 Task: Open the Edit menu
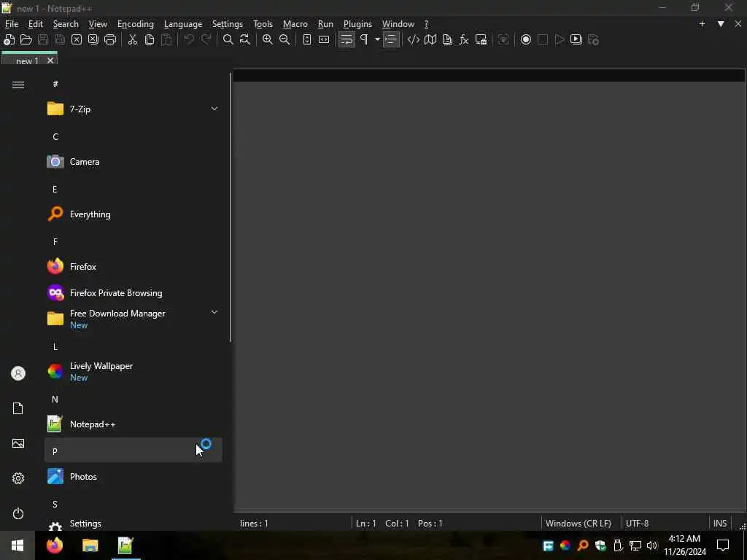coord(35,24)
